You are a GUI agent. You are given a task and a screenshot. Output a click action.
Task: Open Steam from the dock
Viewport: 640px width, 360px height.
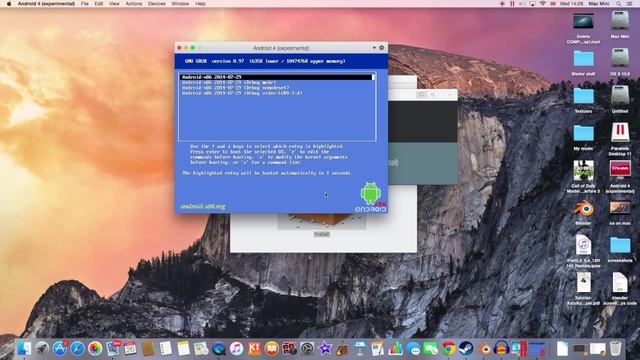tap(466, 349)
